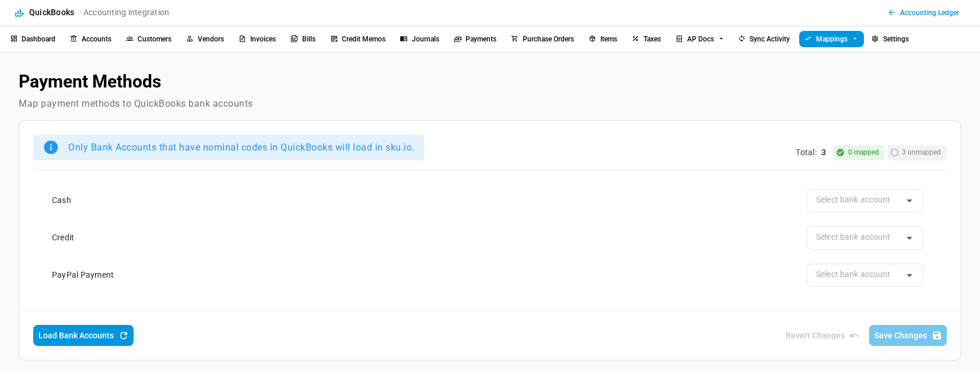This screenshot has height=371, width=980.
Task: Click the PayPal Payment label
Action: (83, 275)
